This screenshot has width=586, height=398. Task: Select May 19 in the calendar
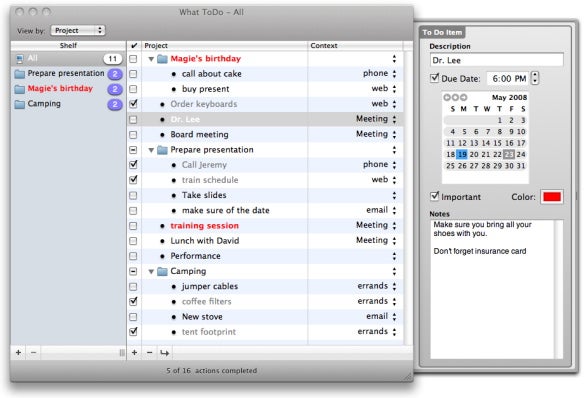462,154
